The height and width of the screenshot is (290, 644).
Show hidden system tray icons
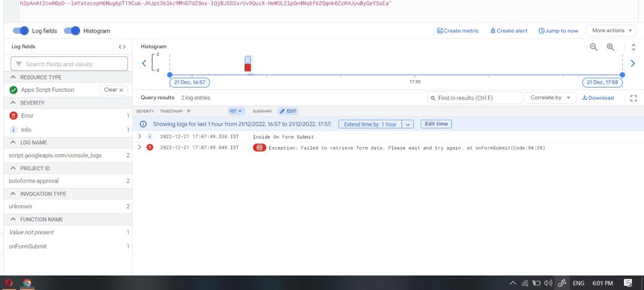pyautogui.click(x=514, y=283)
